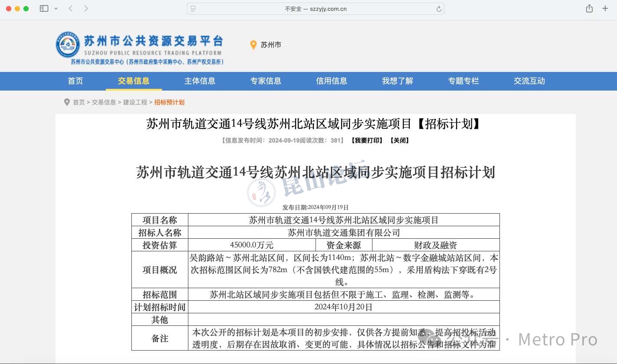
Task: Open the Share icon in toolbar
Action: click(x=589, y=9)
